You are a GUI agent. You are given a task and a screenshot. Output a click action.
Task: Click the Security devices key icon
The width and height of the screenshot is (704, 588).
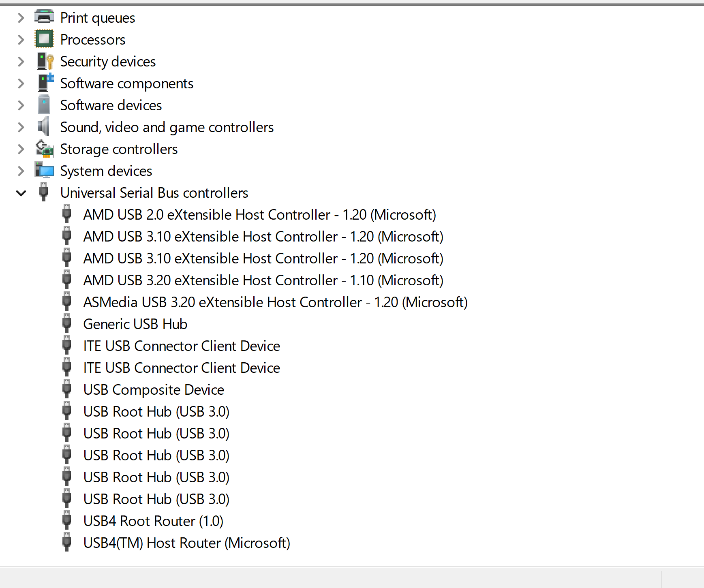pyautogui.click(x=45, y=61)
